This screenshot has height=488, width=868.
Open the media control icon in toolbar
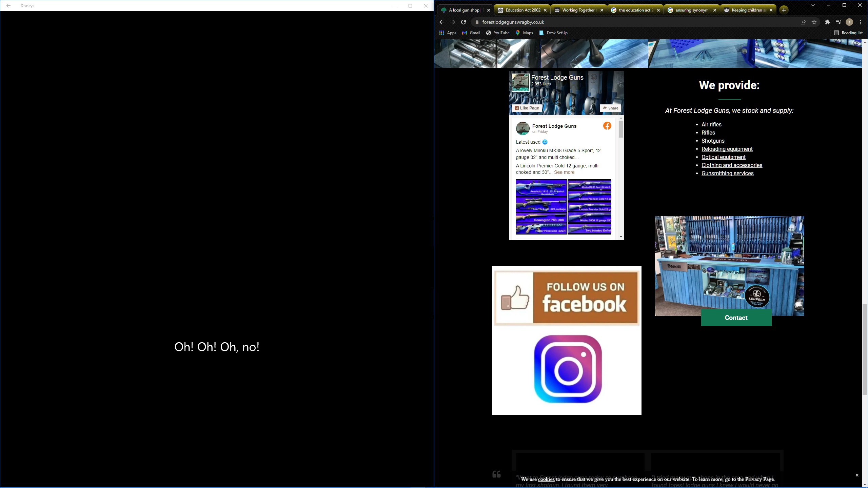tap(838, 22)
